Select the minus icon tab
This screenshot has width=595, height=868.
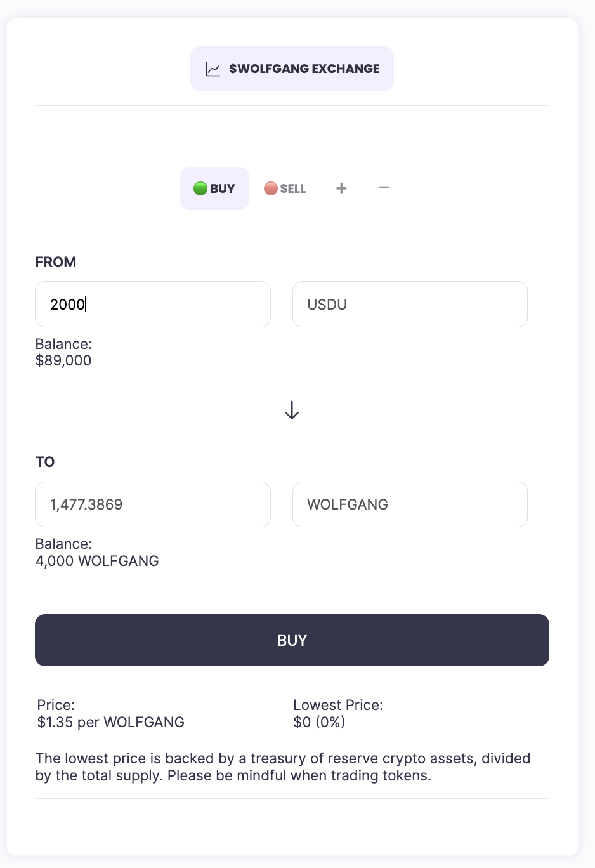click(x=384, y=188)
